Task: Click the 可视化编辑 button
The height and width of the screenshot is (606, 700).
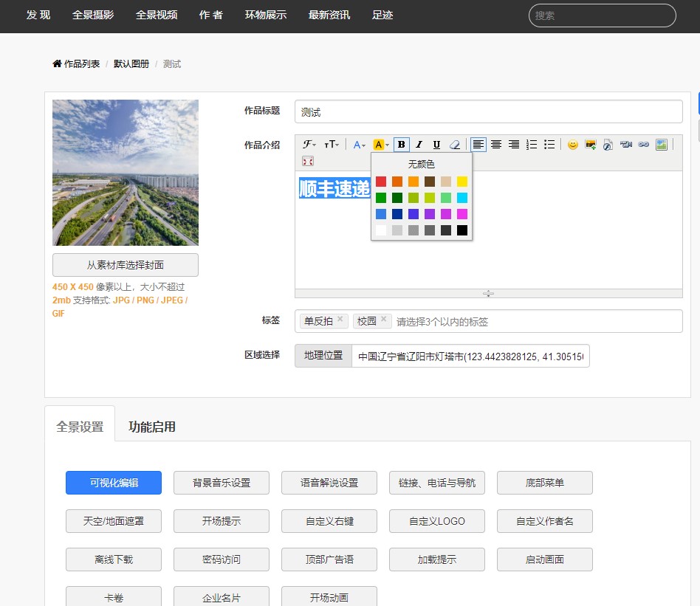Action: click(x=114, y=483)
